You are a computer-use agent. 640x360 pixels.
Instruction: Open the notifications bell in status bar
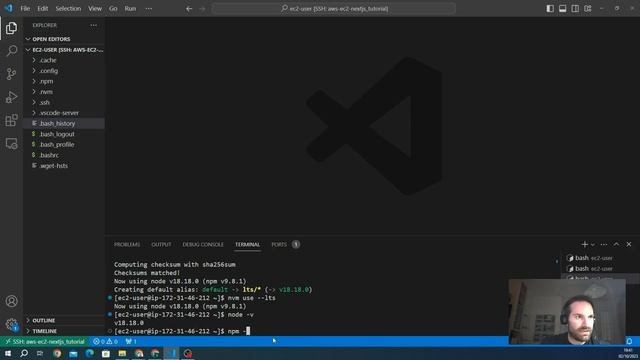(629, 341)
